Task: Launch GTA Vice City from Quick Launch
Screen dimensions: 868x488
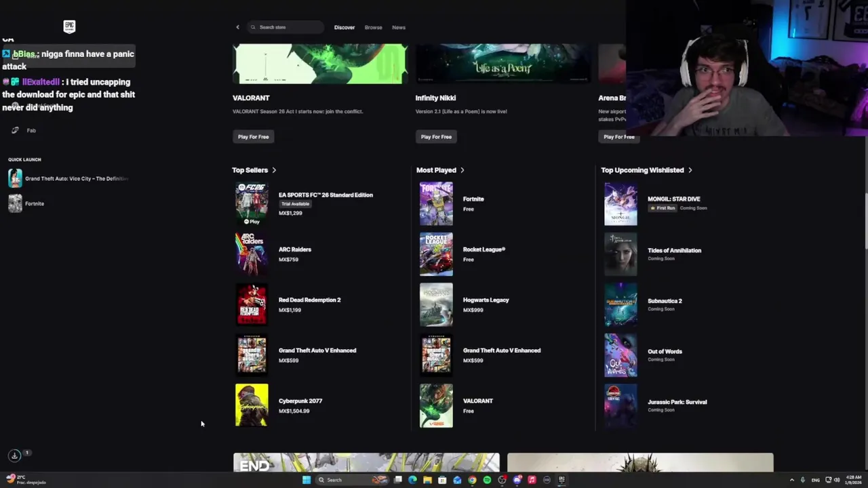Action: click(x=68, y=178)
